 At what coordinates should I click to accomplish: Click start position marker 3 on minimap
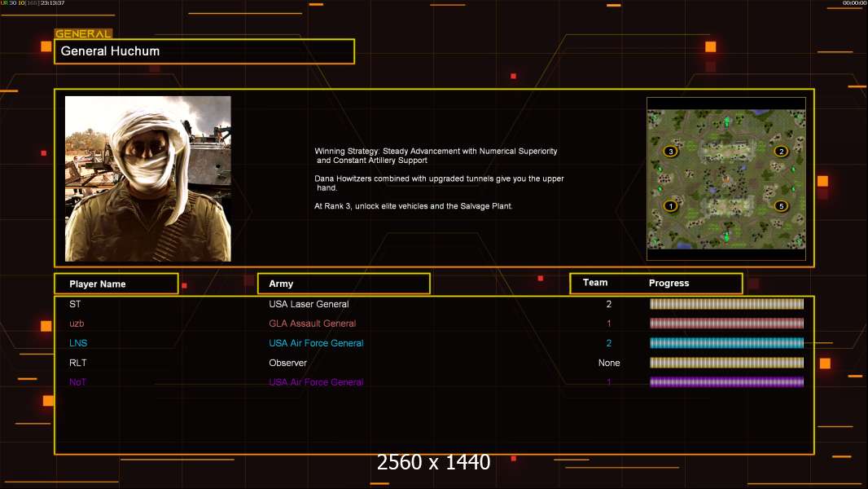tap(670, 152)
